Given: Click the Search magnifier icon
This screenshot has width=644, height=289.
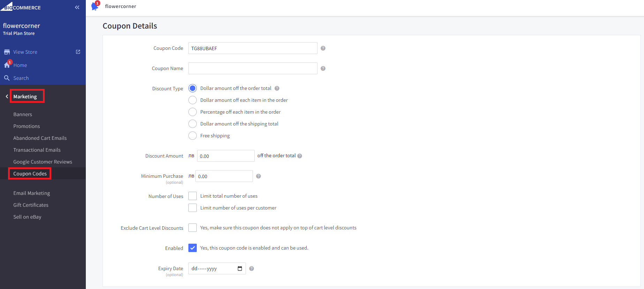Looking at the screenshot, I should [x=7, y=78].
